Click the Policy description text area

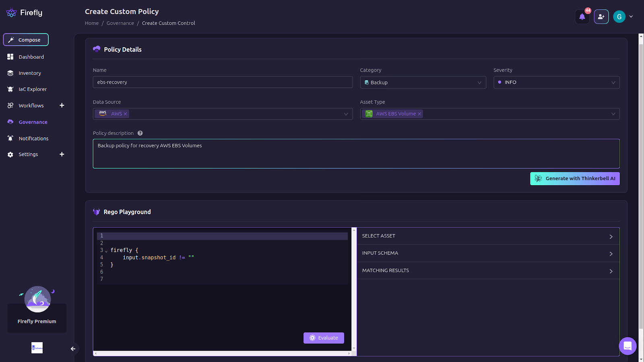356,154
